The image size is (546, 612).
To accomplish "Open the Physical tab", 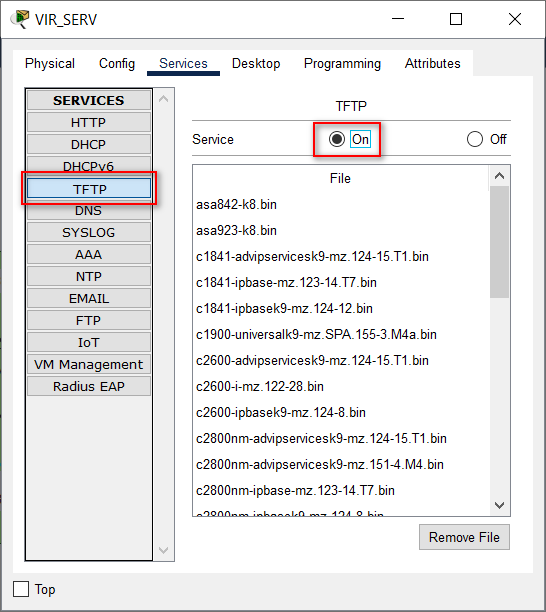I will pos(50,63).
